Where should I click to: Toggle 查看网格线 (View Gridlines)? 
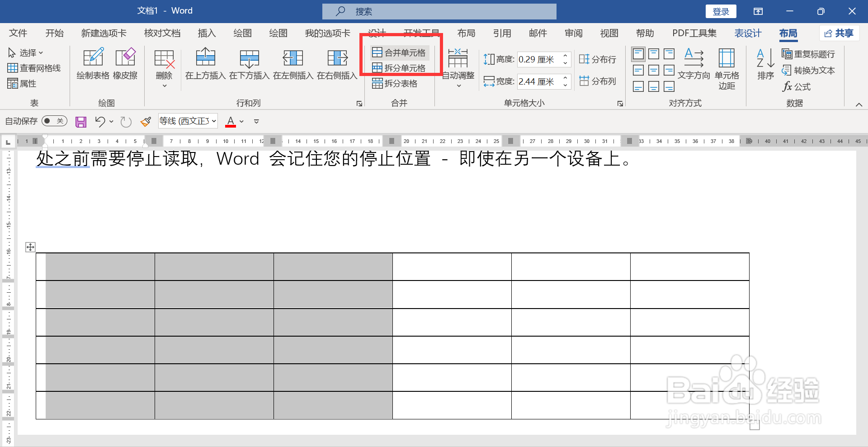(35, 68)
